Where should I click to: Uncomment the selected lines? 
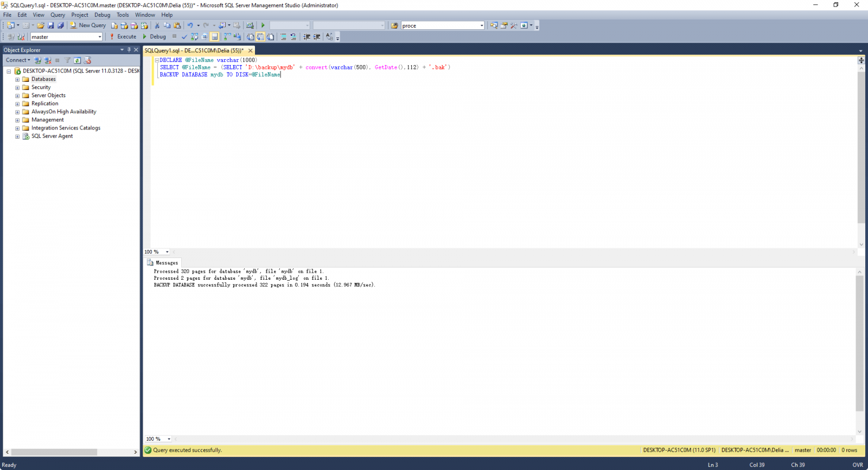coord(293,37)
